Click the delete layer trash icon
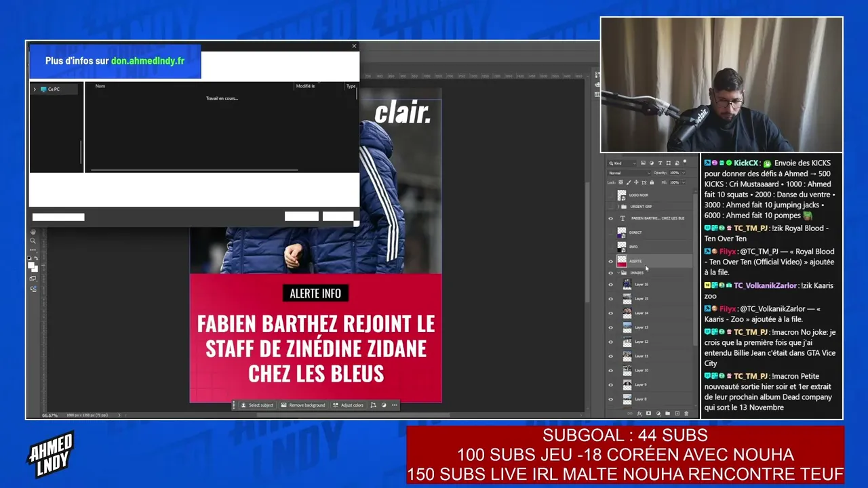Screen dimensions: 868x488 [x=686, y=413]
